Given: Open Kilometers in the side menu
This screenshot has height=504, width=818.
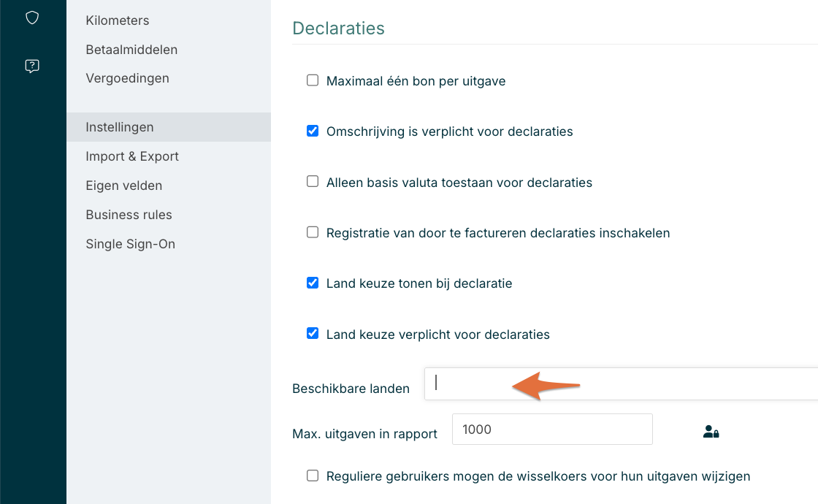Looking at the screenshot, I should [x=118, y=20].
